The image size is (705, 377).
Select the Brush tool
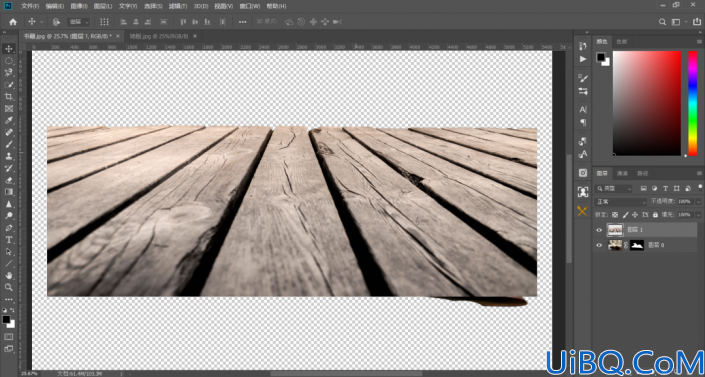point(9,144)
